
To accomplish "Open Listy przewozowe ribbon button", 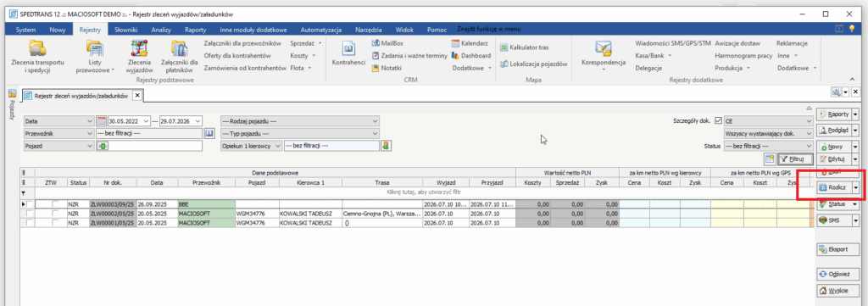I will [x=95, y=58].
